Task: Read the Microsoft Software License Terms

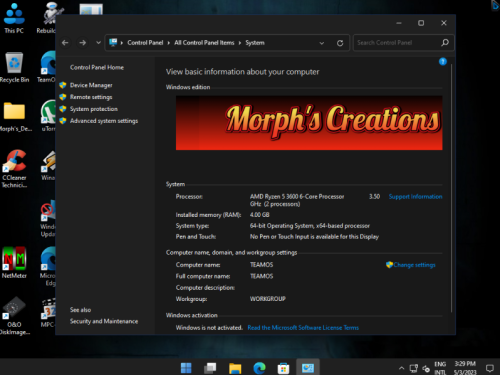Action: pos(303,328)
